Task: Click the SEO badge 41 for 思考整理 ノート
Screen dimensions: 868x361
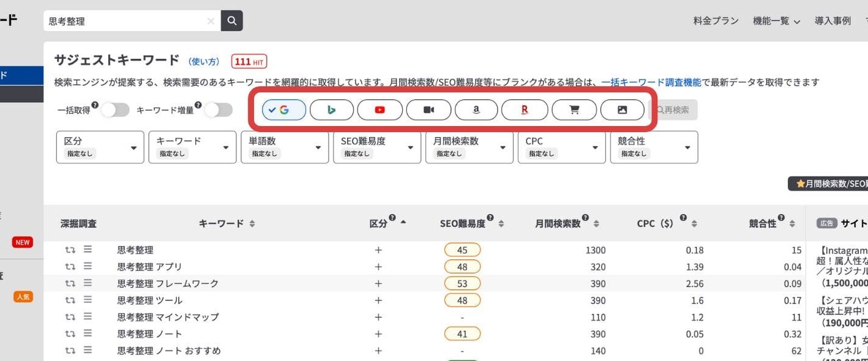Action: click(x=462, y=334)
